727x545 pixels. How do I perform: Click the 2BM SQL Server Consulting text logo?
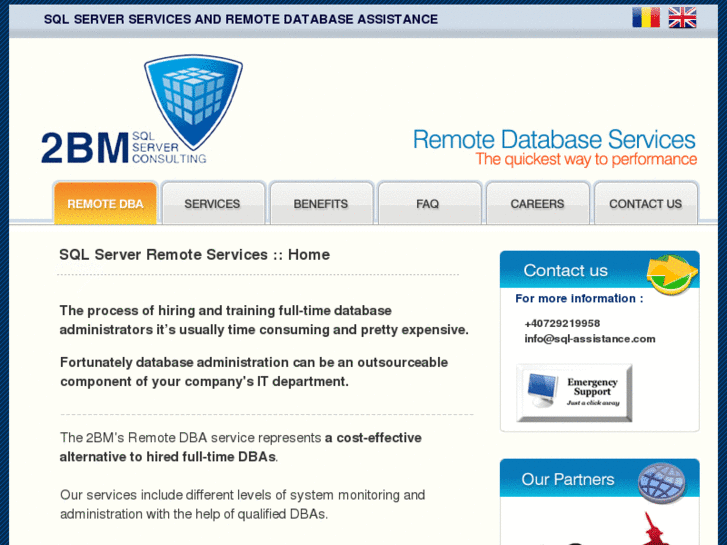point(124,147)
